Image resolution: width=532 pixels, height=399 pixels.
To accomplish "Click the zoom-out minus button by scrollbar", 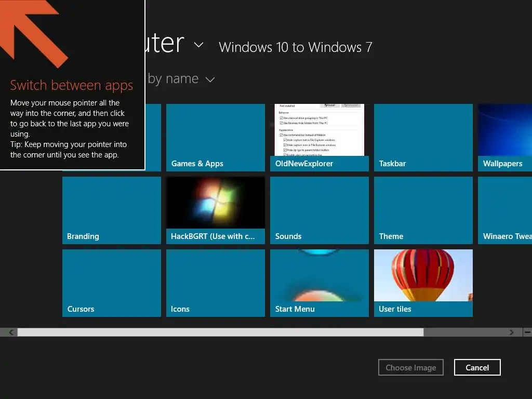I will click(527, 332).
